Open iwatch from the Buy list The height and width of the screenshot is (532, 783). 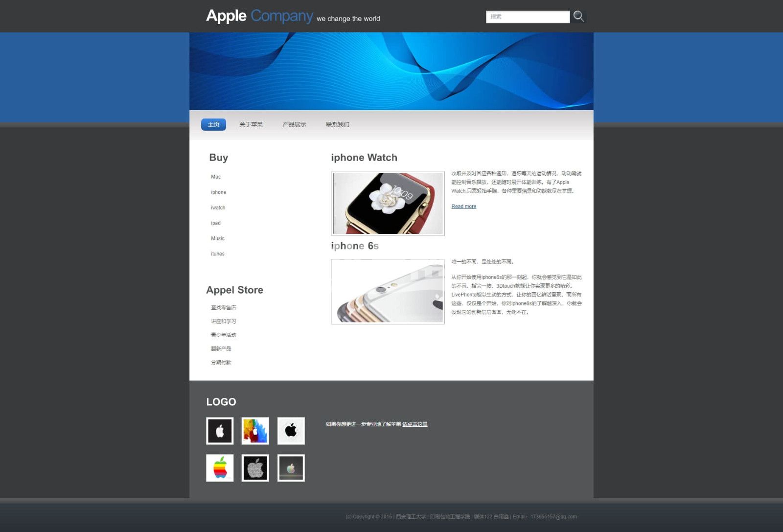(x=218, y=208)
